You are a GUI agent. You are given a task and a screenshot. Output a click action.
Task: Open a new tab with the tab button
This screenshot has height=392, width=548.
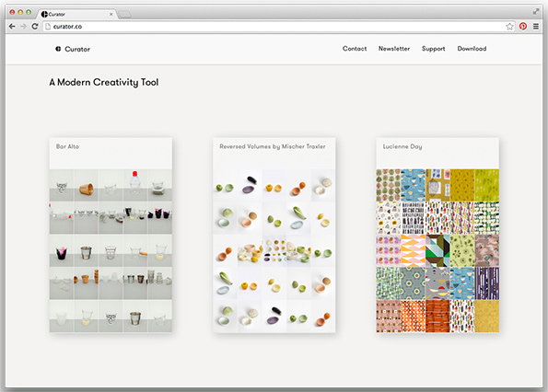pyautogui.click(x=124, y=15)
